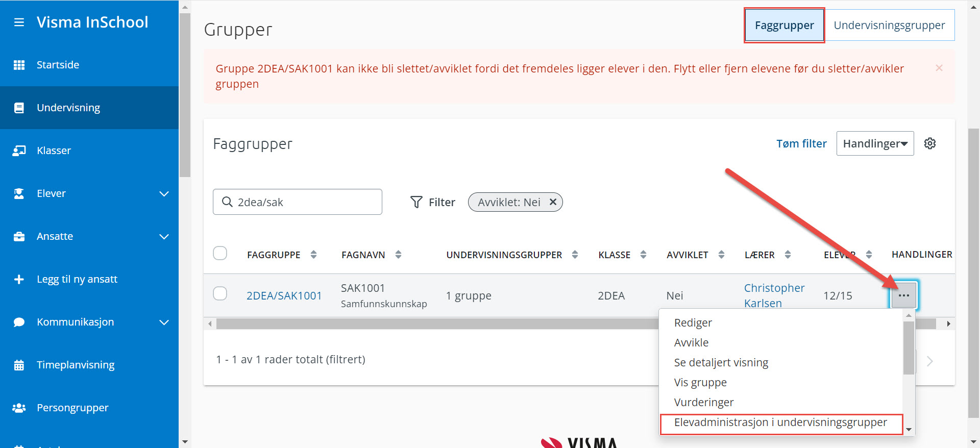Sort by FAGGRUPPE column arrows
This screenshot has height=448, width=980.
[313, 255]
